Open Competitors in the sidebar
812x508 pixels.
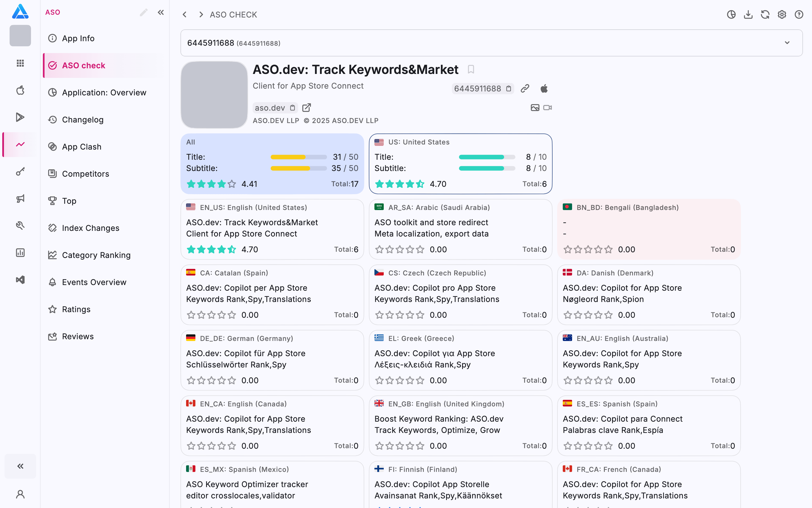click(104, 174)
